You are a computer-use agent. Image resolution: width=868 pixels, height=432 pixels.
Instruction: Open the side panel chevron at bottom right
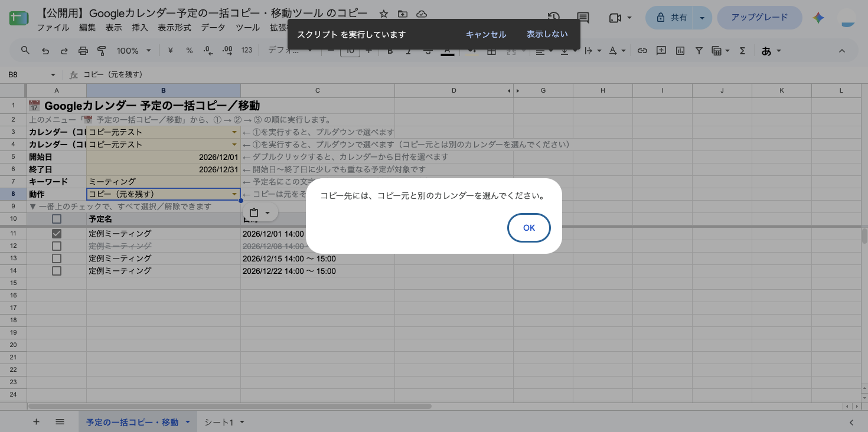[x=851, y=422]
